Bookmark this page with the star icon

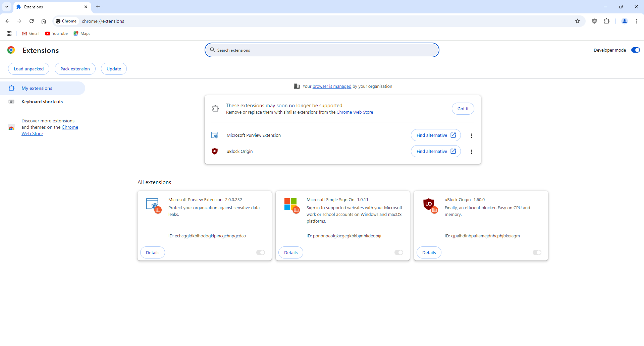pos(578,21)
